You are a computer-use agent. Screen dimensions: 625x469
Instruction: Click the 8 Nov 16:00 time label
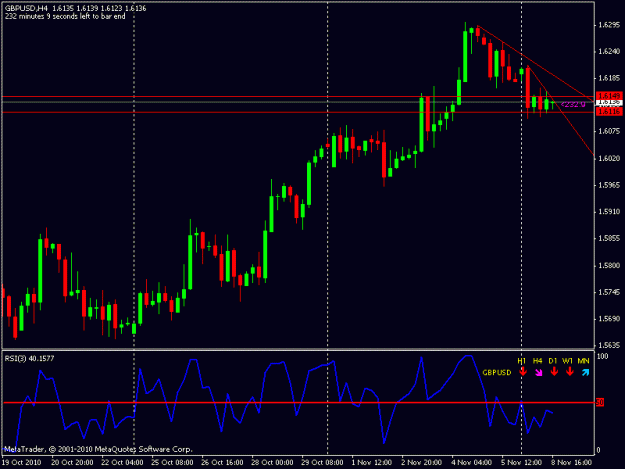click(x=572, y=462)
